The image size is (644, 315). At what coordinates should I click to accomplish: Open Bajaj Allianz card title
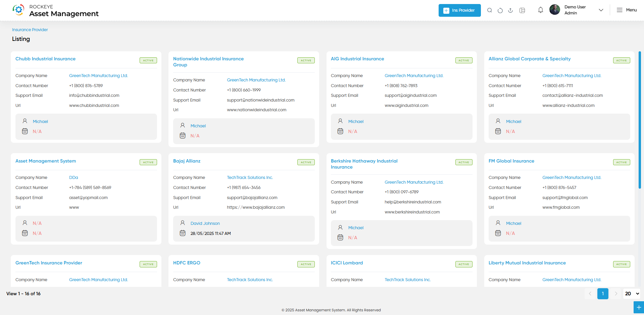tap(187, 161)
